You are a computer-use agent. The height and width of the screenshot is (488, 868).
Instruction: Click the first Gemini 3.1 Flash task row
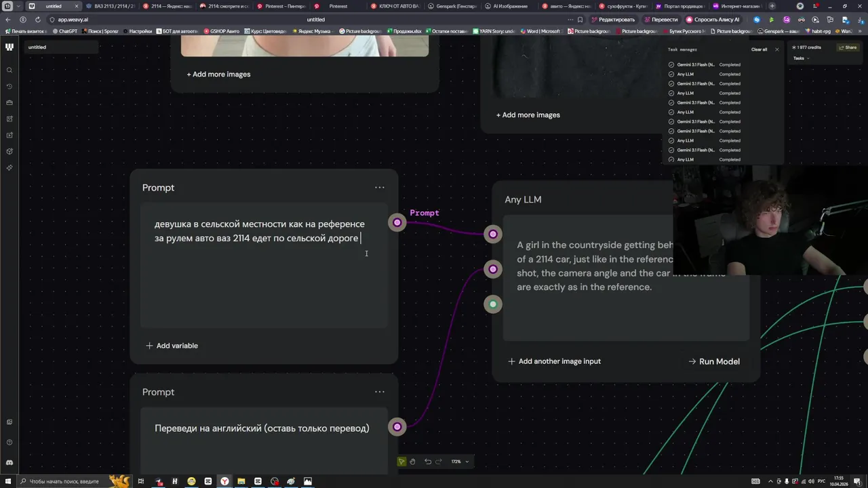click(x=705, y=64)
